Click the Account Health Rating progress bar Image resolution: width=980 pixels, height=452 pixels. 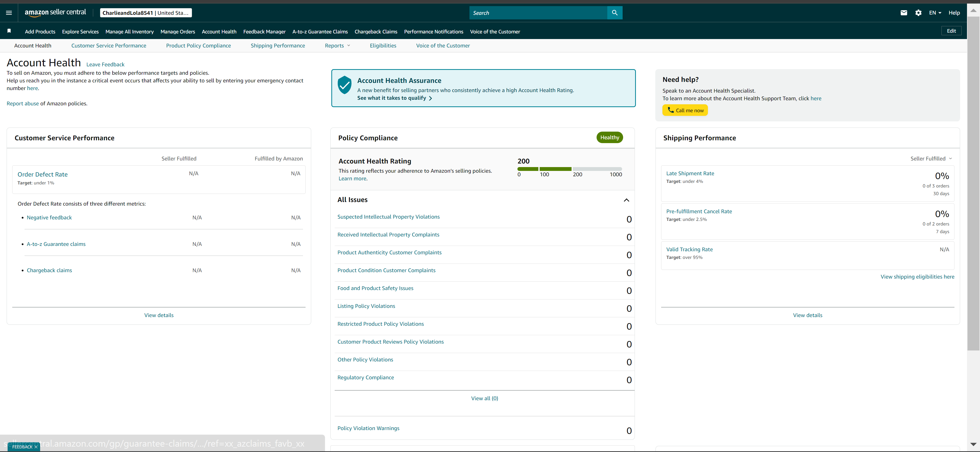[570, 169]
